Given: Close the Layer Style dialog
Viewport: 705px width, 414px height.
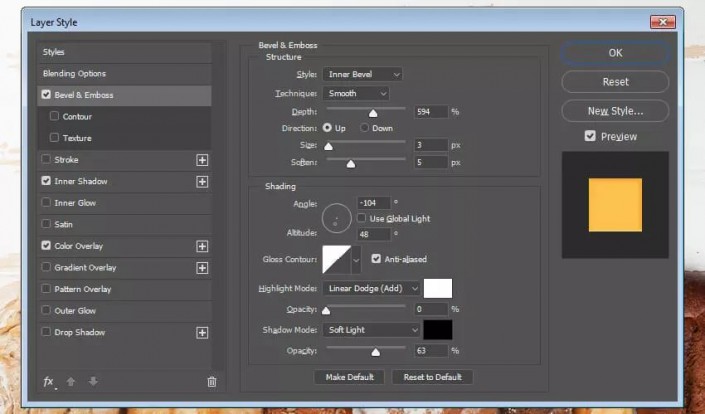Looking at the screenshot, I should point(662,22).
